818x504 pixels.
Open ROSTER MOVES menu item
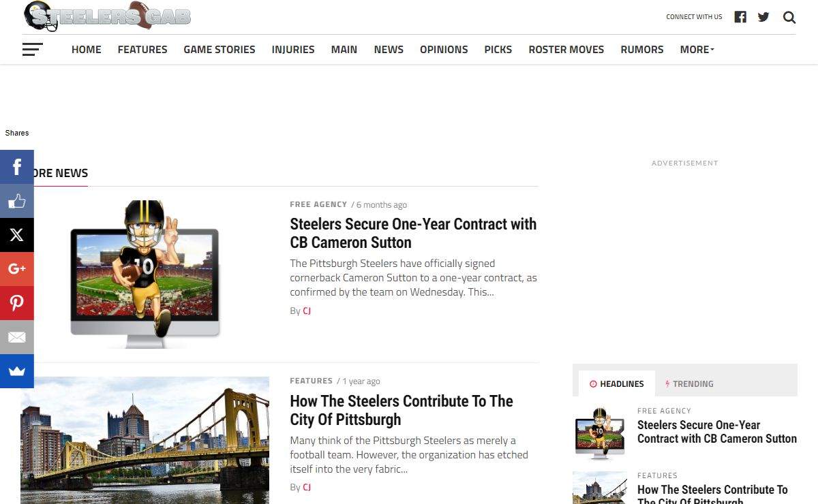566,50
